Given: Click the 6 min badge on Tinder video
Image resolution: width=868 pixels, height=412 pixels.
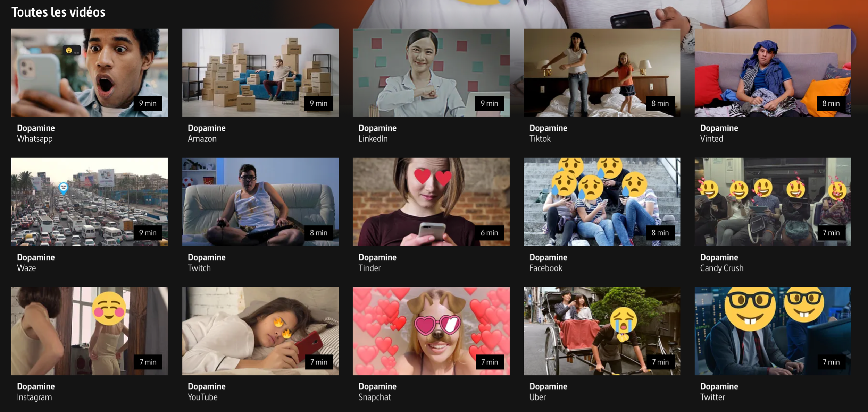Looking at the screenshot, I should point(489,233).
